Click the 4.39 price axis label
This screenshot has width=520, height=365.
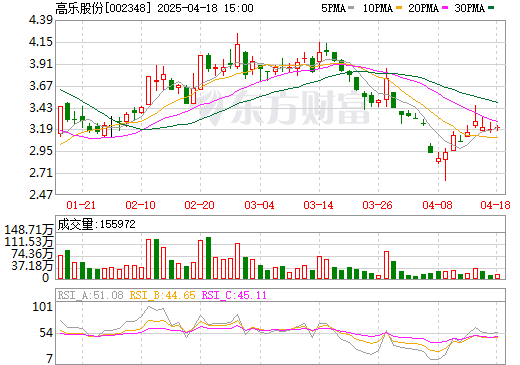click(x=41, y=20)
